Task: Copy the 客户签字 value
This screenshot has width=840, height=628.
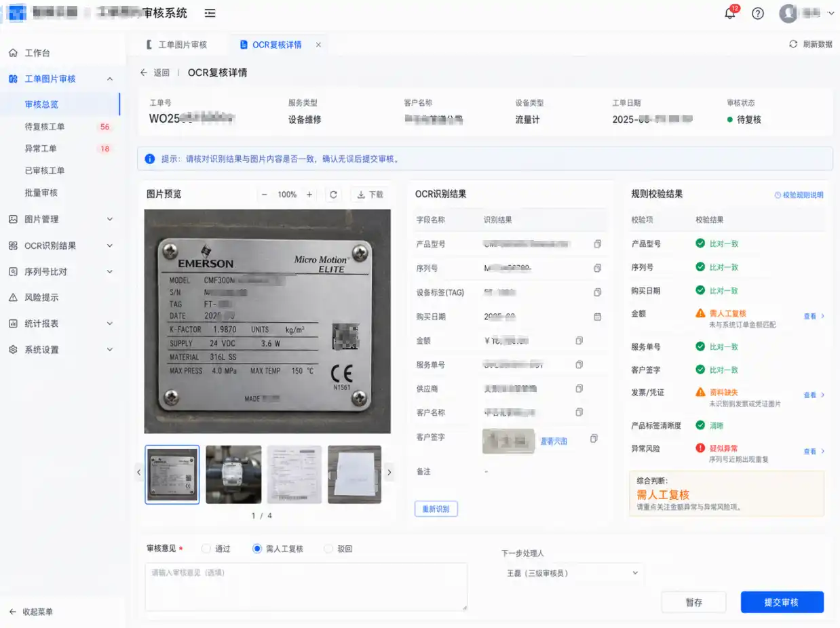Action: 594,438
